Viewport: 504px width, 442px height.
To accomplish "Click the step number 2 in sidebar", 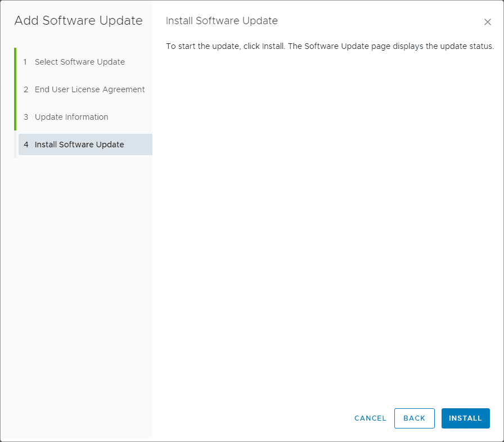I will click(26, 89).
